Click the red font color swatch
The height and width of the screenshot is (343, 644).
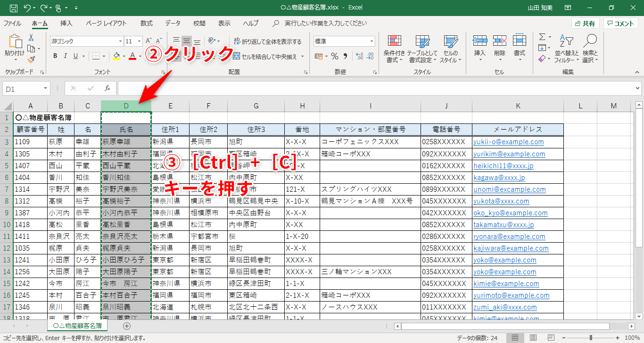point(133,57)
